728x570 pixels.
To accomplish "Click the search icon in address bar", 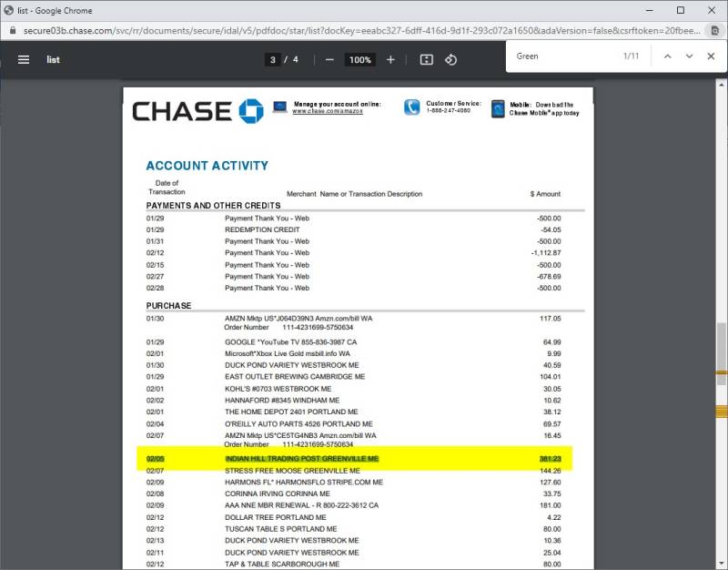I will tap(715, 31).
